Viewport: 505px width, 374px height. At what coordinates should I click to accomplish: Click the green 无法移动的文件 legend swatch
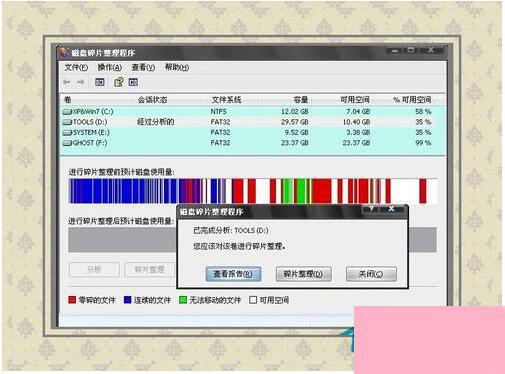183,300
